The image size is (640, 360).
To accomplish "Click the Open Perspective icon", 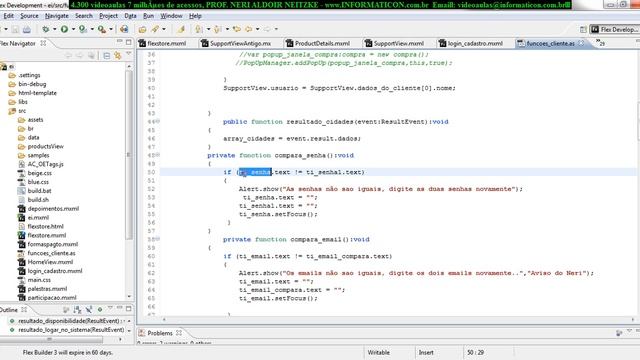I will pos(583,29).
